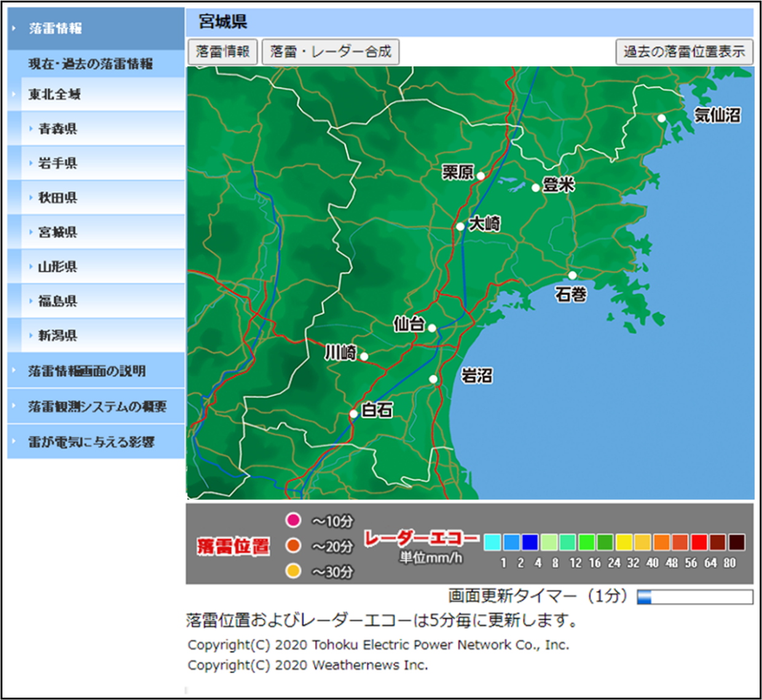
Task: Click the Sendai city marker on map
Action: [432, 328]
